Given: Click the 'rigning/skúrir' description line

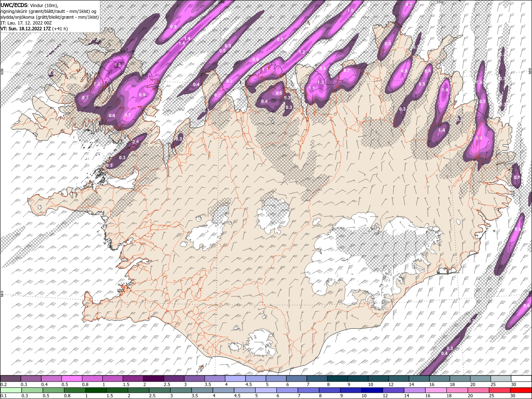Looking at the screenshot, I should (49, 11).
